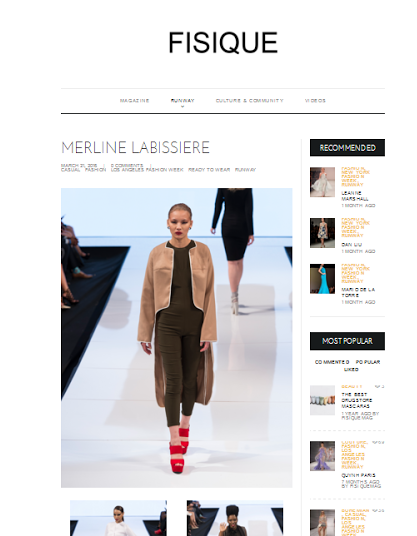This screenshot has height=536, width=417.
Task: Click the FISIQUE site logo
Action: [223, 42]
